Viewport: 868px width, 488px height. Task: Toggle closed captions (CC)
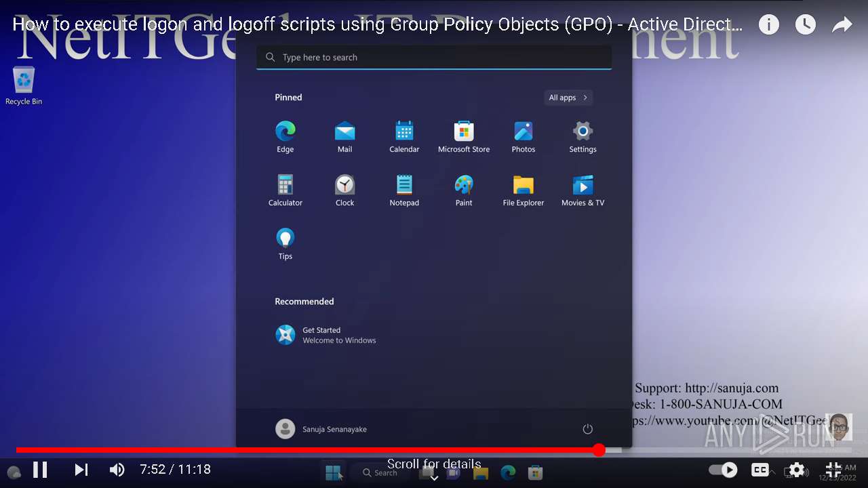coord(760,470)
